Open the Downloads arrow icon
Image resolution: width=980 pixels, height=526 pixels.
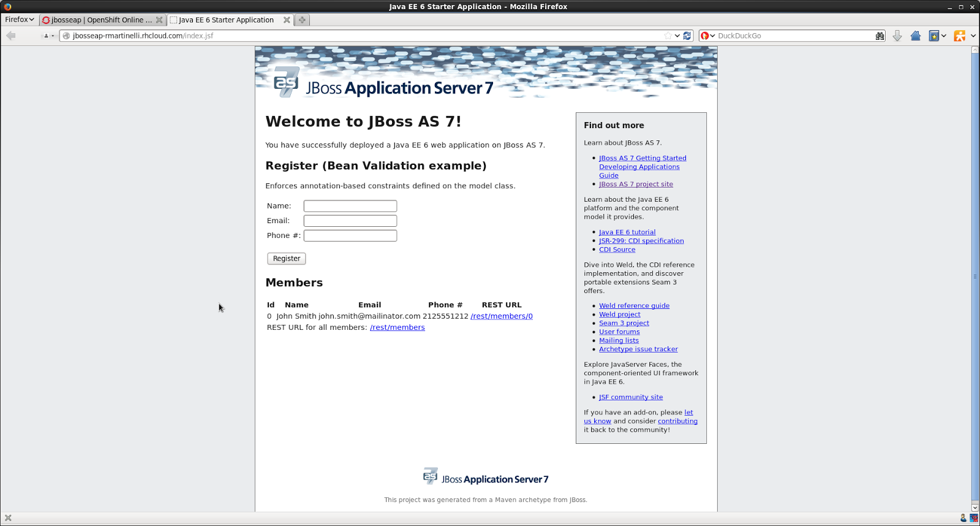coord(897,36)
